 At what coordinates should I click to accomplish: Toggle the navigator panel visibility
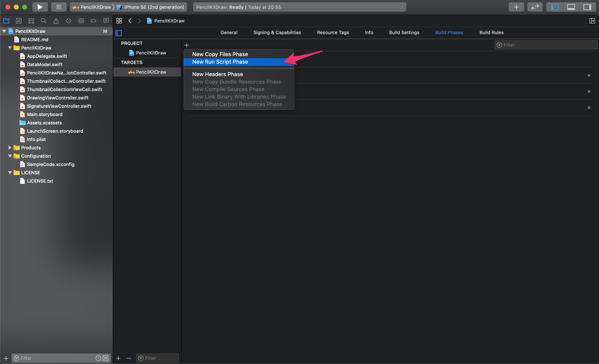pyautogui.click(x=555, y=7)
